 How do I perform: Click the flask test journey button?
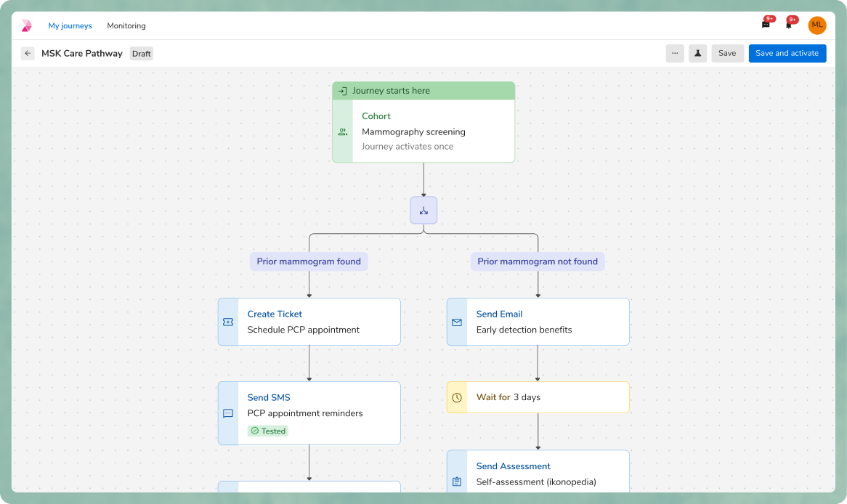697,54
